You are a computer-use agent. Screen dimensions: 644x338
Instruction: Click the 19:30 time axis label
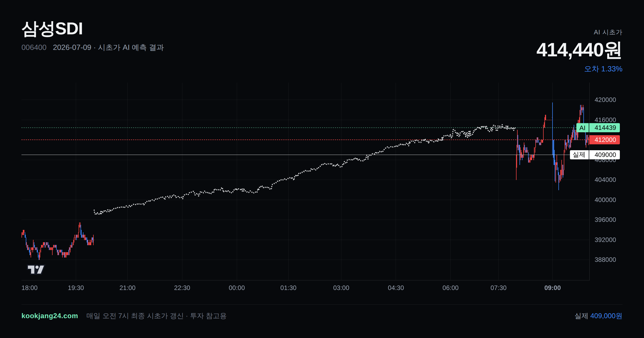[76, 288]
